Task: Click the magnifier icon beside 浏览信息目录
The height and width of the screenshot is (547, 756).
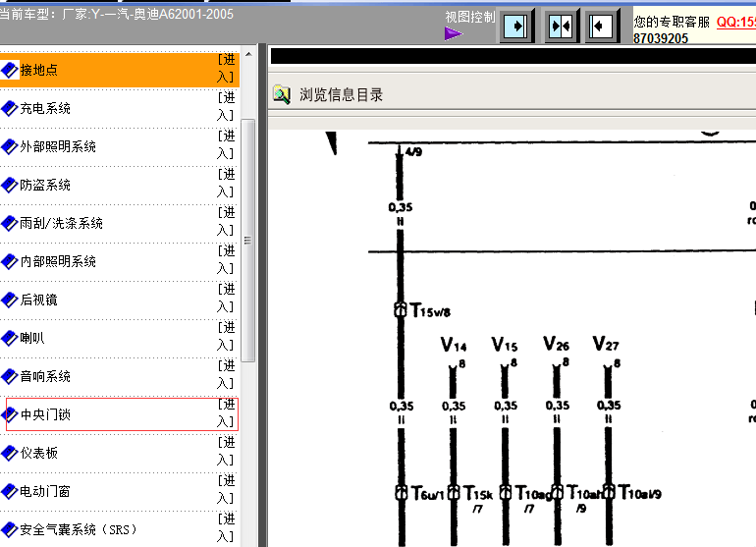Action: click(282, 94)
